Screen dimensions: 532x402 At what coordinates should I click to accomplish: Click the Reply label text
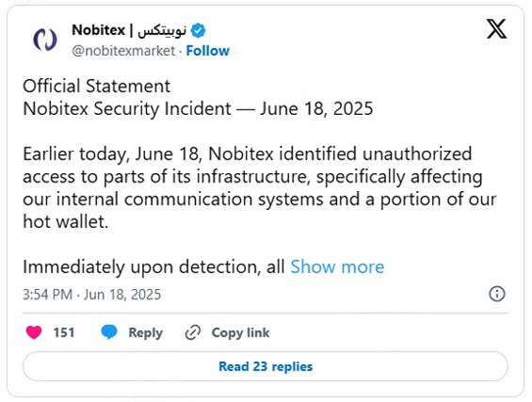[x=146, y=332]
